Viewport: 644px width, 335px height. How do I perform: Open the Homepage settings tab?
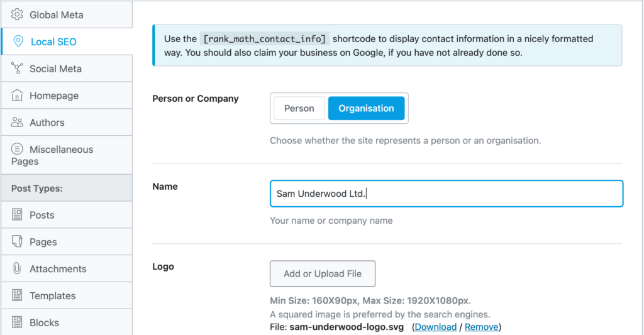coord(67,96)
